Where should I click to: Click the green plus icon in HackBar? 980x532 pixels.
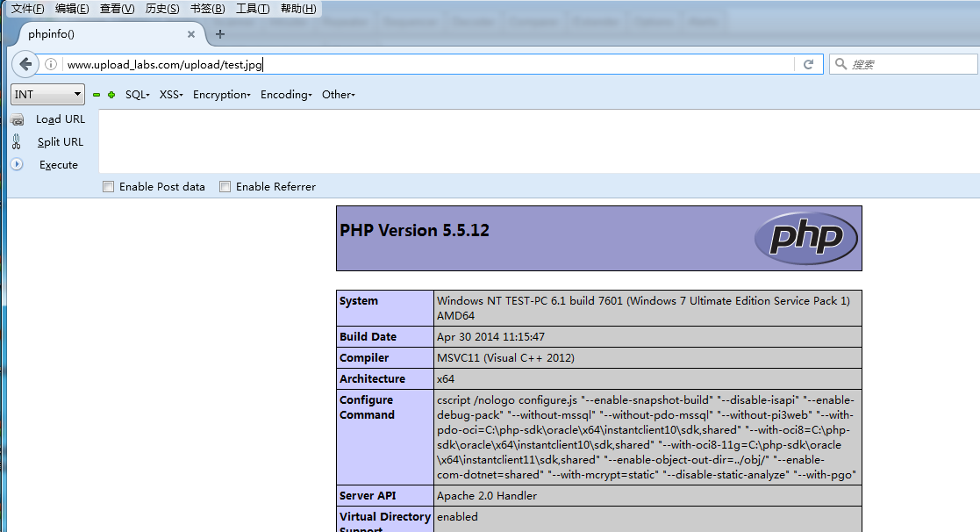coord(111,95)
